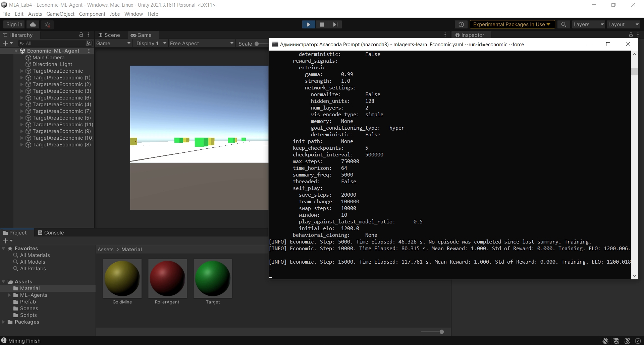The image size is (644, 345).
Task: Click the activity progress checkmark icon
Action: coord(638,341)
